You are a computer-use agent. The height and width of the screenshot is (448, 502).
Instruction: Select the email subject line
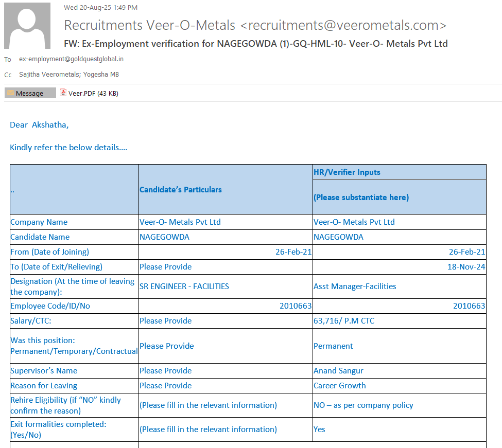[256, 44]
